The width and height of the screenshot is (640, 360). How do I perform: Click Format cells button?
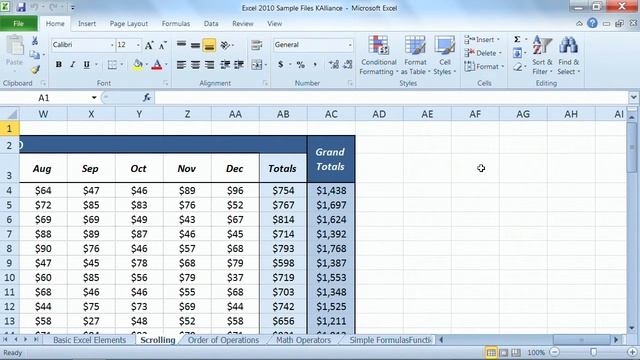[484, 67]
